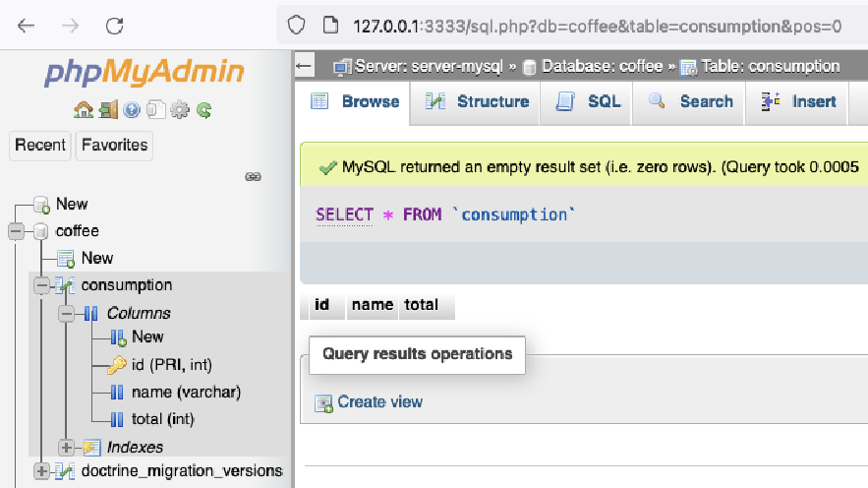The image size is (868, 488).
Task: Collapse the consumption table node
Action: tap(42, 285)
